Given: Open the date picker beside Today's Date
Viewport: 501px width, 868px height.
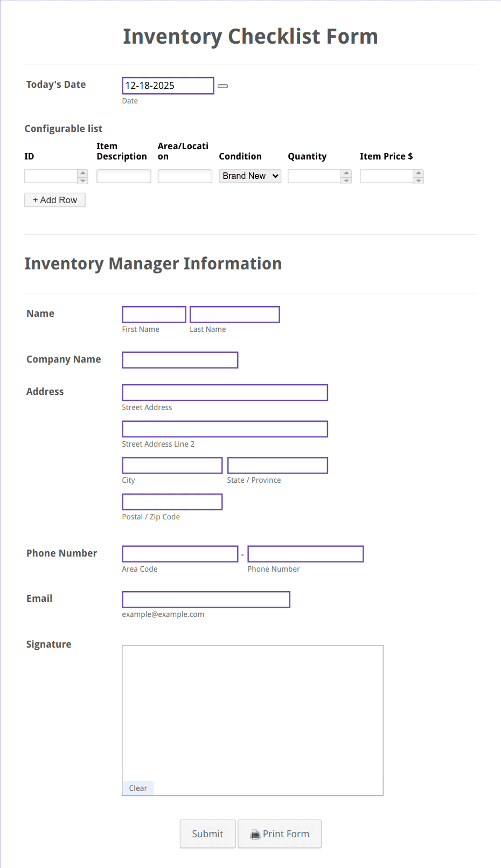Looking at the screenshot, I should [222, 86].
